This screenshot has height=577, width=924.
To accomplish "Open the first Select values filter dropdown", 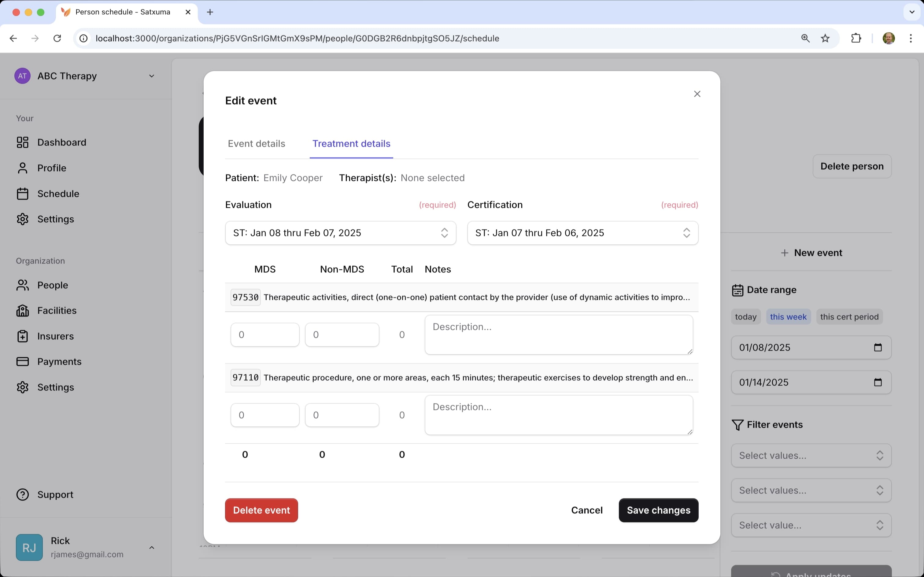I will tap(811, 455).
